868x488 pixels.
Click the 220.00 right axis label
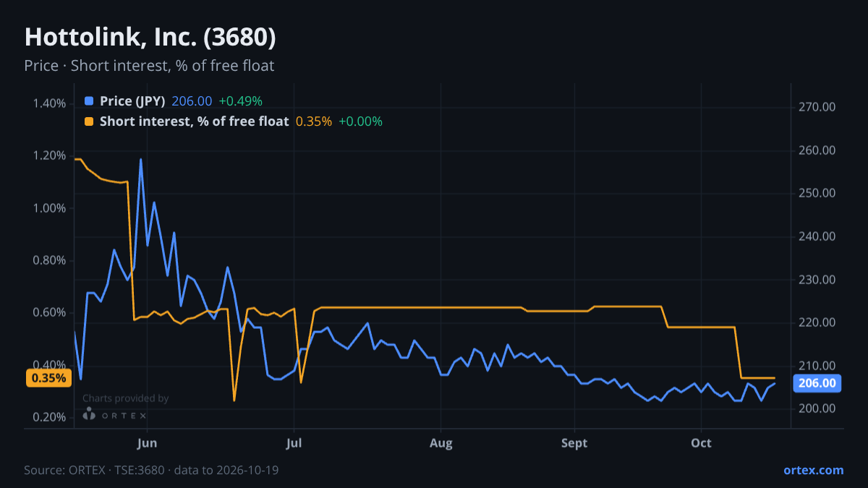coord(817,322)
